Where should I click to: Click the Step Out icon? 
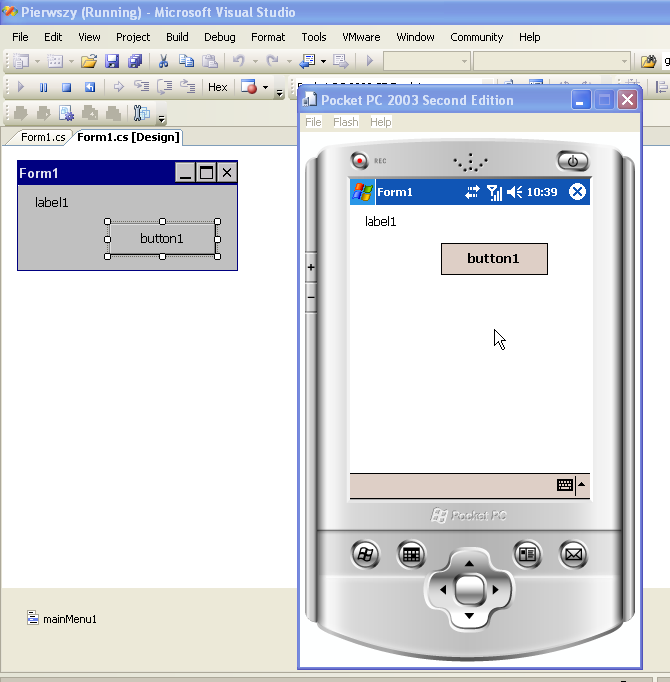pos(188,87)
